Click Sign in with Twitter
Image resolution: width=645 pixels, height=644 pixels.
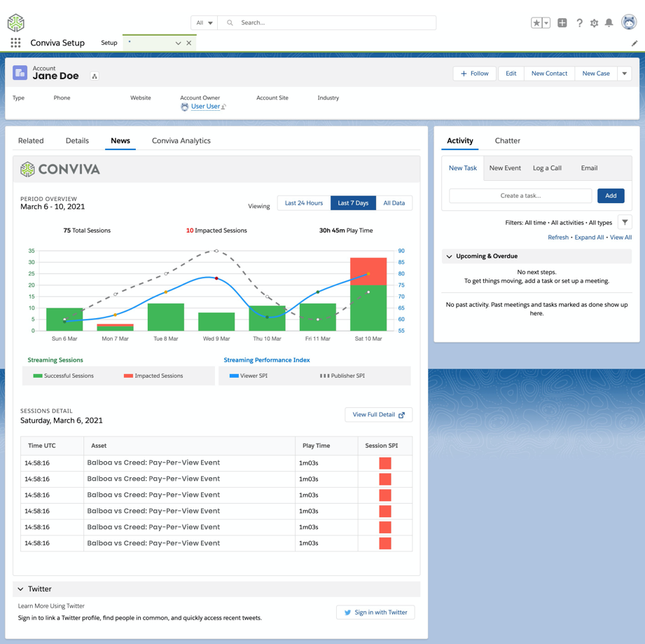point(375,612)
